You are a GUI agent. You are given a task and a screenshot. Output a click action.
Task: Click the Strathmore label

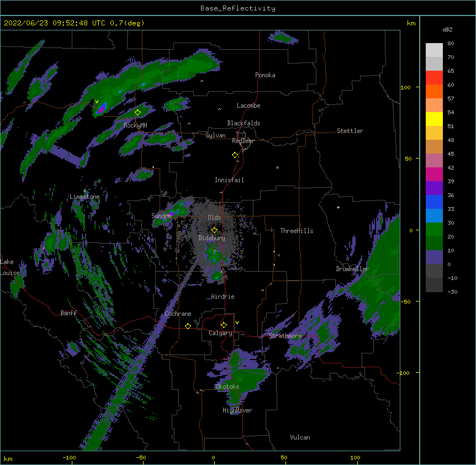pyautogui.click(x=285, y=336)
